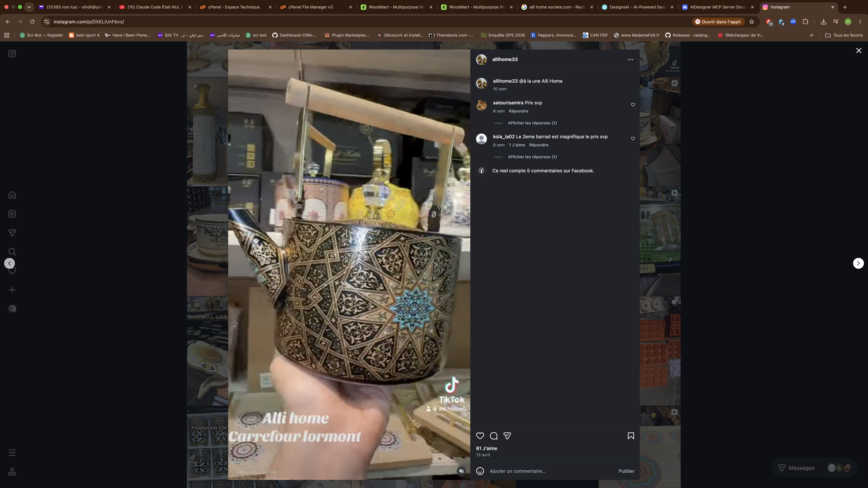Image resolution: width=868 pixels, height=488 pixels.
Task: Save the post with bookmark icon
Action: point(631,436)
